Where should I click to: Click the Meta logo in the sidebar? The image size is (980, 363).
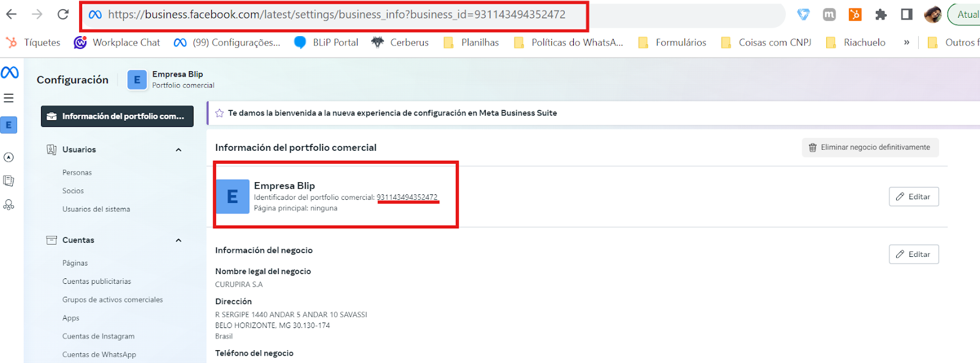click(9, 72)
